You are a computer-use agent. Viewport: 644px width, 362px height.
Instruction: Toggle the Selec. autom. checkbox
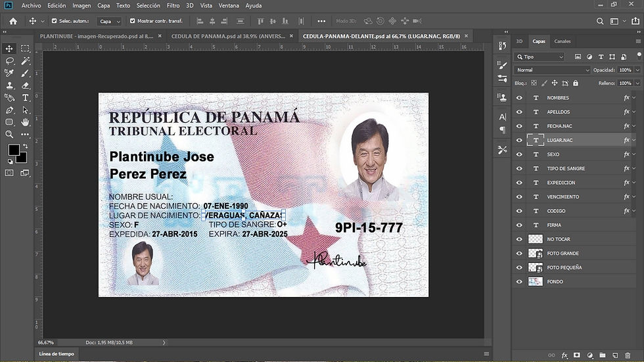point(54,20)
